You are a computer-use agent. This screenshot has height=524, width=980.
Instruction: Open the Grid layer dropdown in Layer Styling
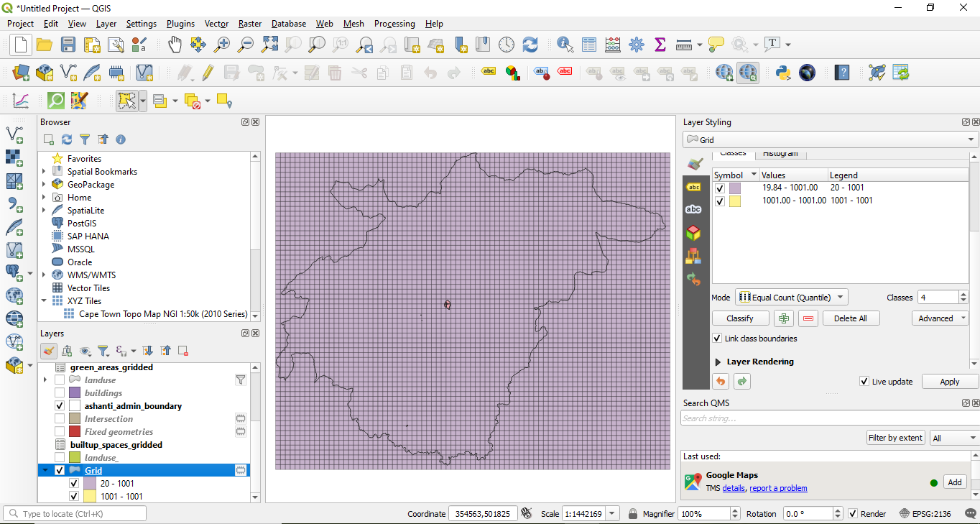click(x=831, y=140)
